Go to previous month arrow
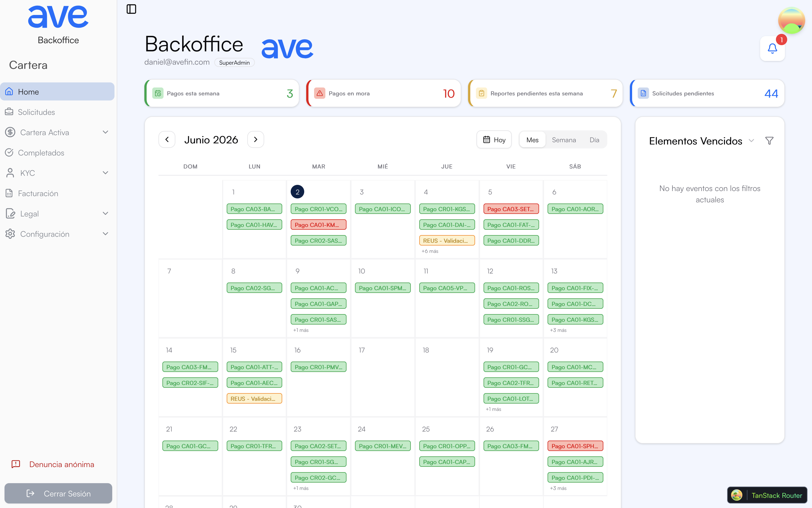Screen dimensions: 812x508 click(x=167, y=139)
